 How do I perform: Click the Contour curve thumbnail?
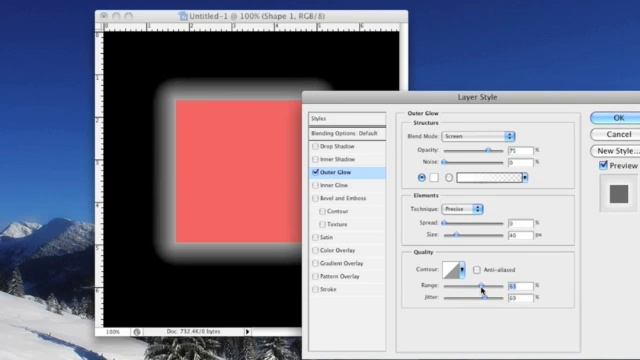pyautogui.click(x=451, y=270)
